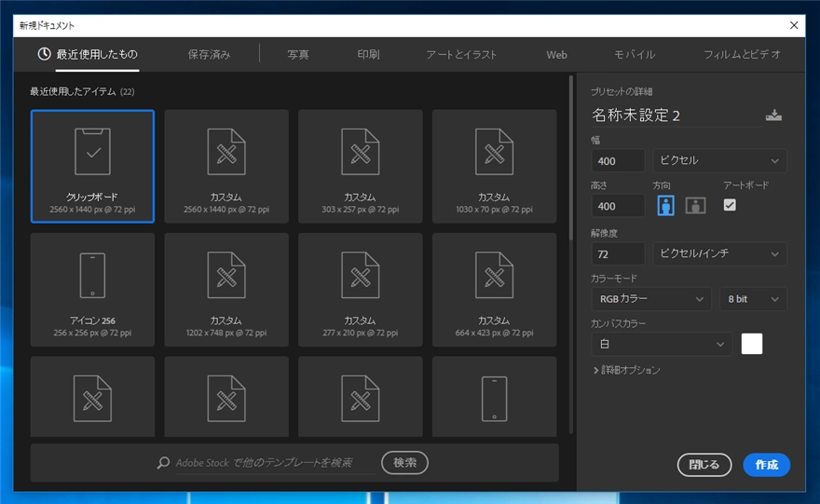Screen dimensions: 820x504
Task: Open the ピクセル width unit dropdown
Action: 719,160
